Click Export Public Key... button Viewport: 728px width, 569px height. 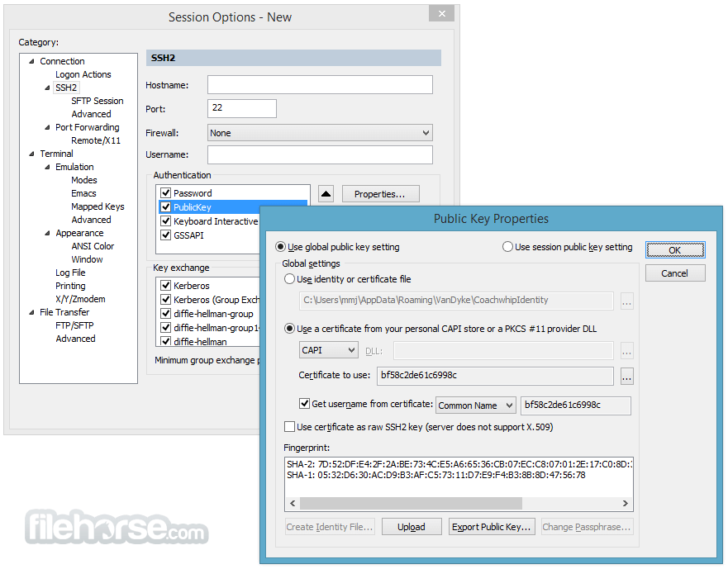point(492,527)
